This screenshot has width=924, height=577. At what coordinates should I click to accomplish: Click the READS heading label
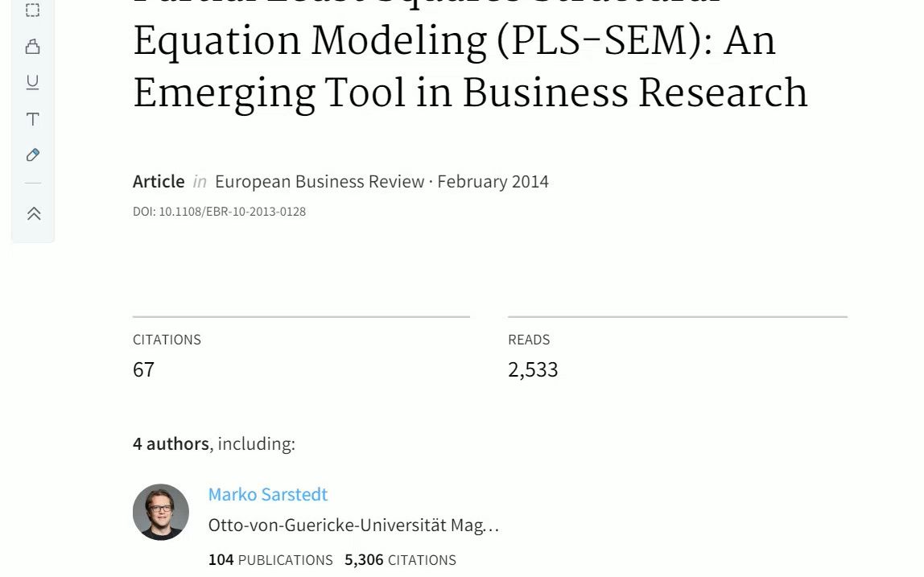click(x=529, y=340)
